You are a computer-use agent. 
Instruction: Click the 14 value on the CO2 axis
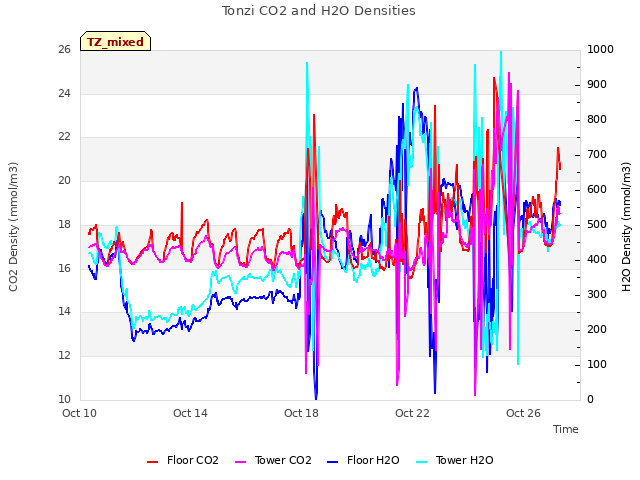coord(64,312)
